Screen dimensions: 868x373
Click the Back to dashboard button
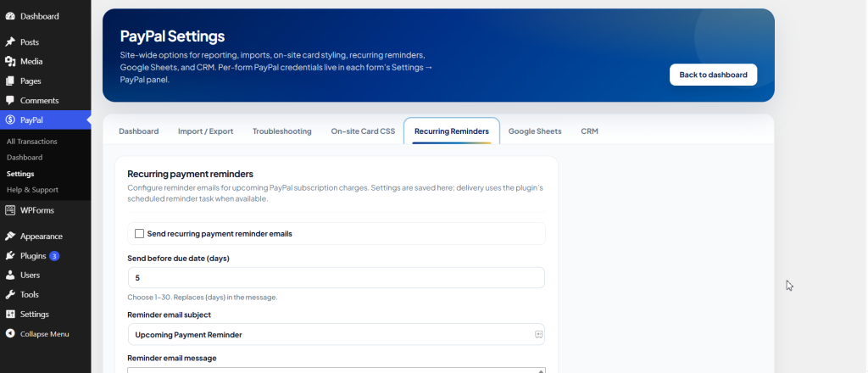(713, 75)
